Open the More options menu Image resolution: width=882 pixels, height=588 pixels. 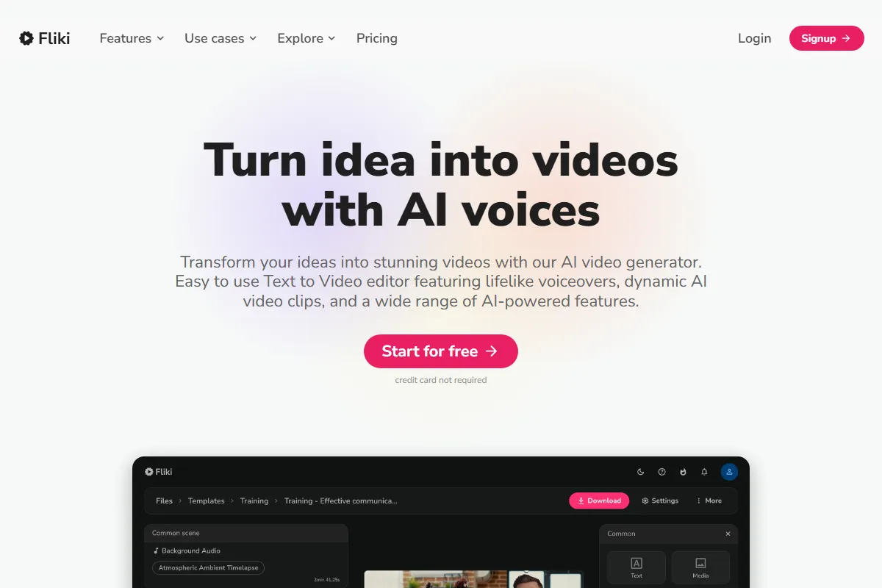click(x=709, y=501)
